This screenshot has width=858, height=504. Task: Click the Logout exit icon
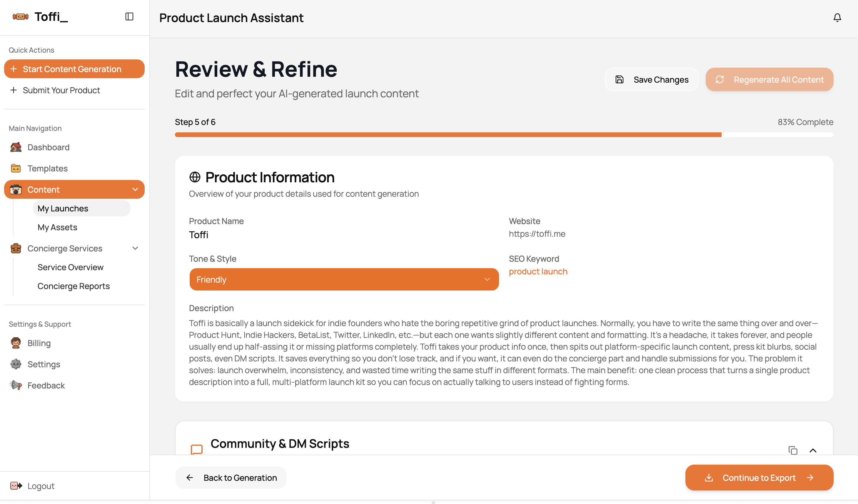(x=16, y=485)
